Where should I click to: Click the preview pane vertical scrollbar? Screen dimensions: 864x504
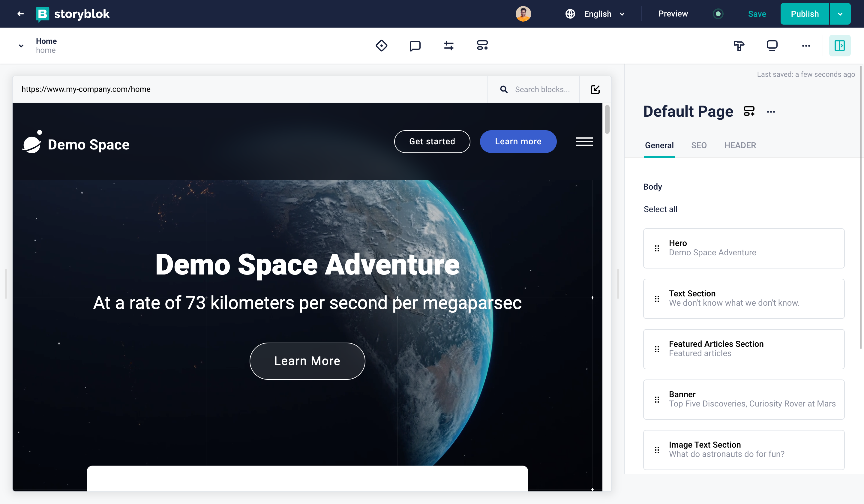point(607,120)
